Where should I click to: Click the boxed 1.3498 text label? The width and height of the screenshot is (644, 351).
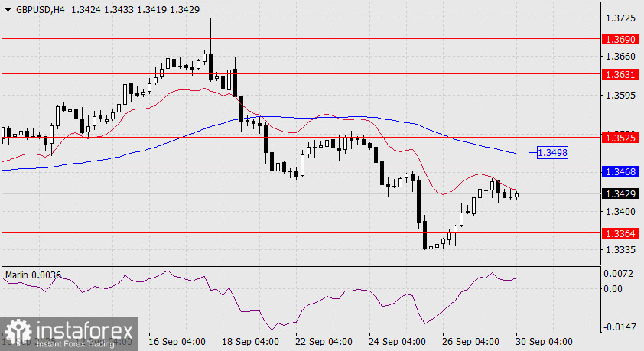pyautogui.click(x=552, y=153)
